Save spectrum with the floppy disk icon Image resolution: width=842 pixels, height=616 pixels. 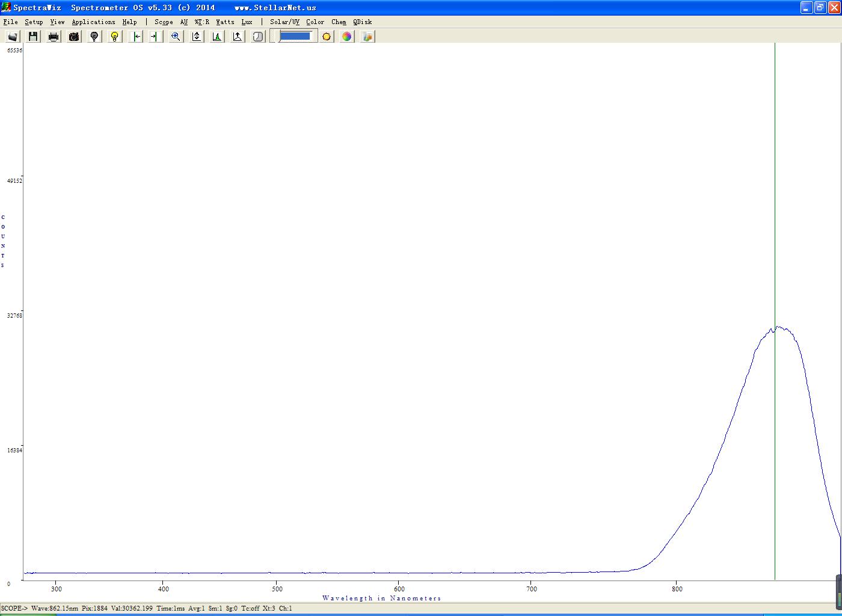33,37
